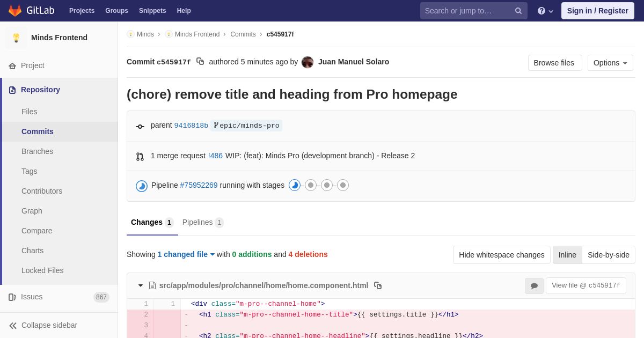Click the Minds Frontend project title in sidebar
The image size is (644, 338).
[59, 38]
